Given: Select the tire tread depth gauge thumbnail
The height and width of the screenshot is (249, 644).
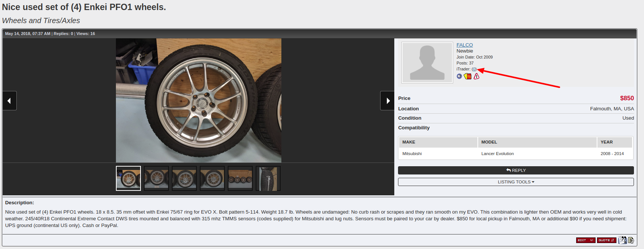Looking at the screenshot, I should [x=268, y=178].
